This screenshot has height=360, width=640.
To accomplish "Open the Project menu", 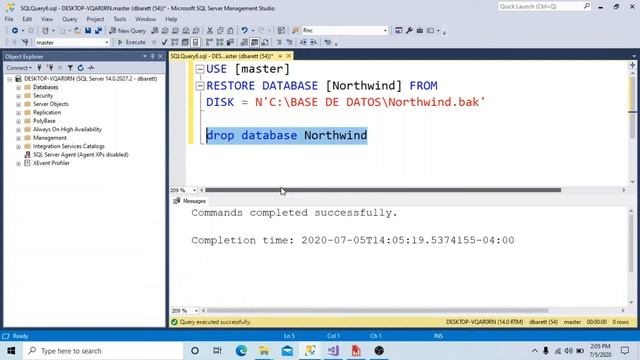I will coord(95,19).
